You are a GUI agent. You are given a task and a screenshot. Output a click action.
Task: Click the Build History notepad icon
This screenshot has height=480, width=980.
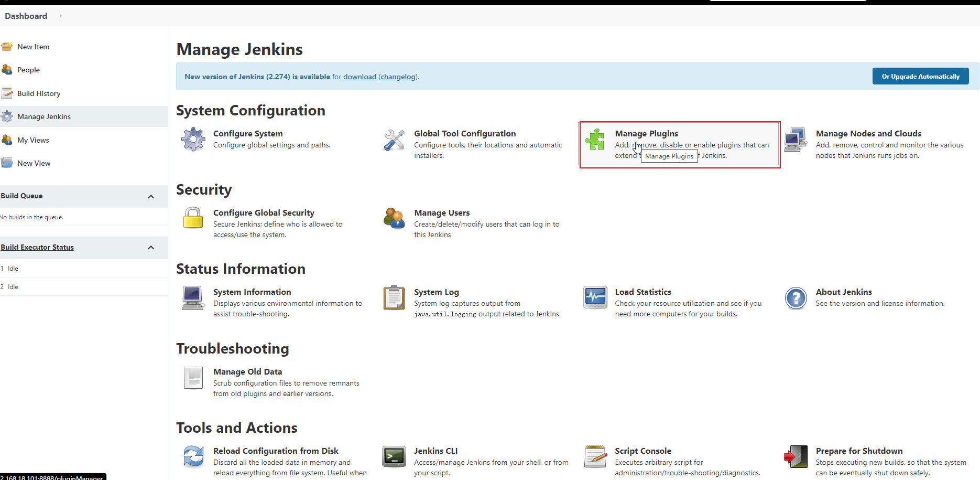click(7, 93)
